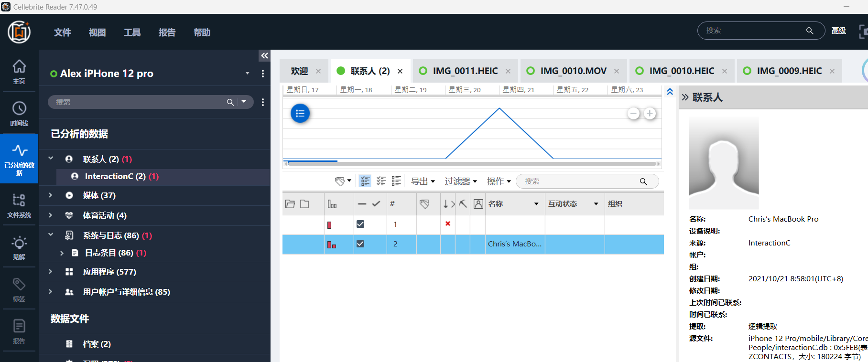Screen dimensions: 868x362
Task: Expand the 日志条目 (86) tree node
Action: pos(62,253)
